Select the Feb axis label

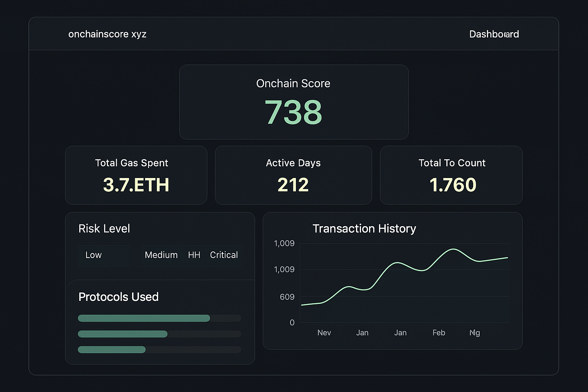pyautogui.click(x=438, y=333)
